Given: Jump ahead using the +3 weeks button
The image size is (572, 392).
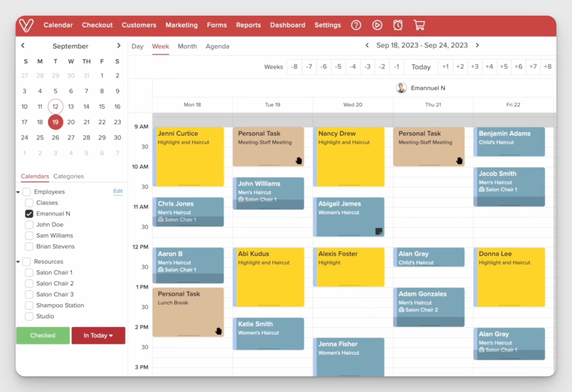Looking at the screenshot, I should (474, 67).
